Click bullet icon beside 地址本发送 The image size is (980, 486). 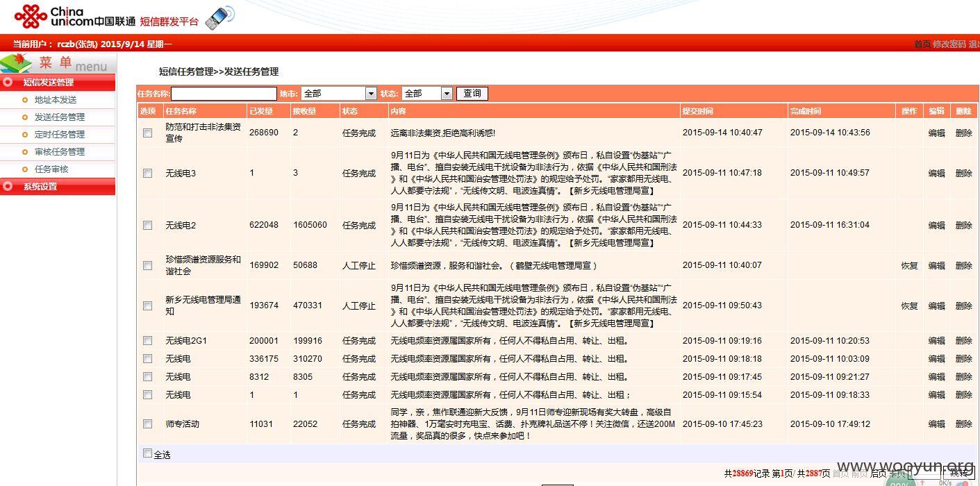point(25,100)
